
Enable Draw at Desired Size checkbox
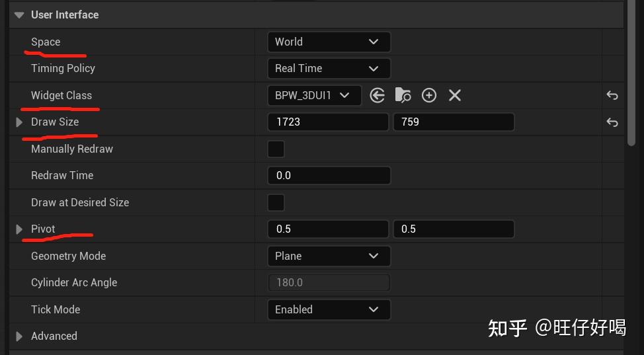[276, 202]
